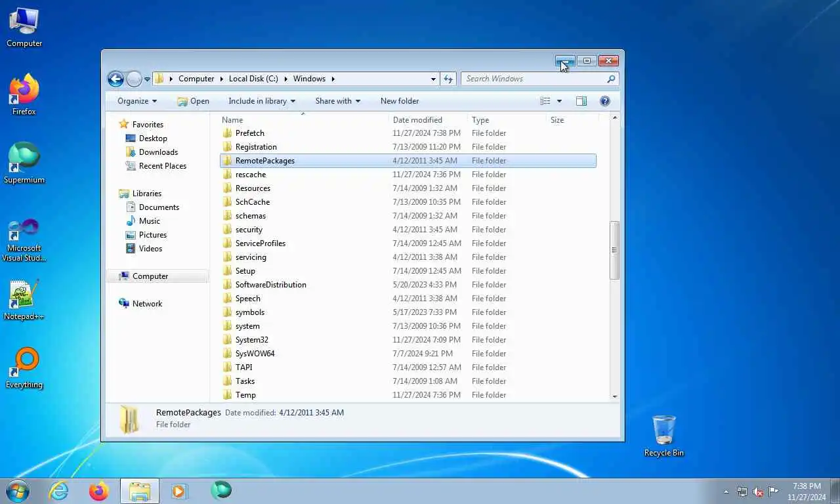
Task: Select the rescache folder icon
Action: click(x=227, y=175)
